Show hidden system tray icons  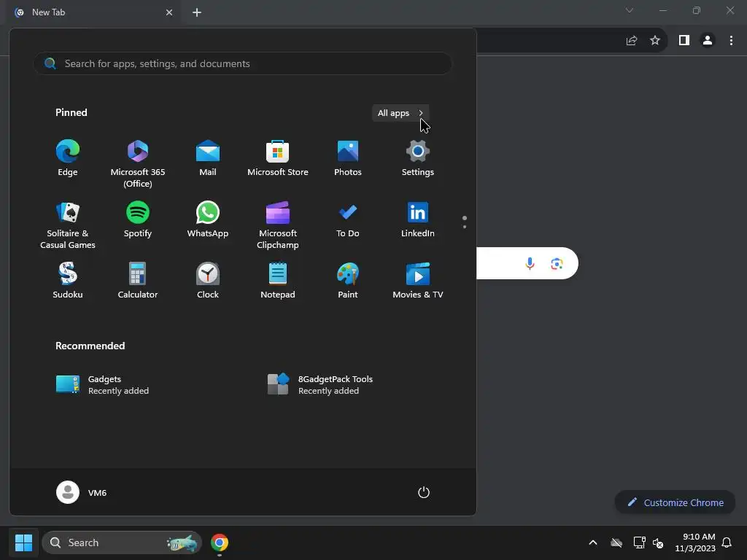tap(593, 542)
